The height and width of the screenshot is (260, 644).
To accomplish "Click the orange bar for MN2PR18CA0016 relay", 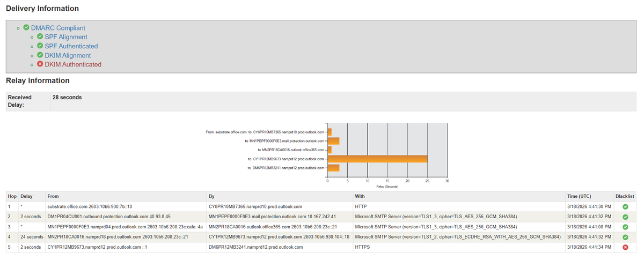I will 330,150.
